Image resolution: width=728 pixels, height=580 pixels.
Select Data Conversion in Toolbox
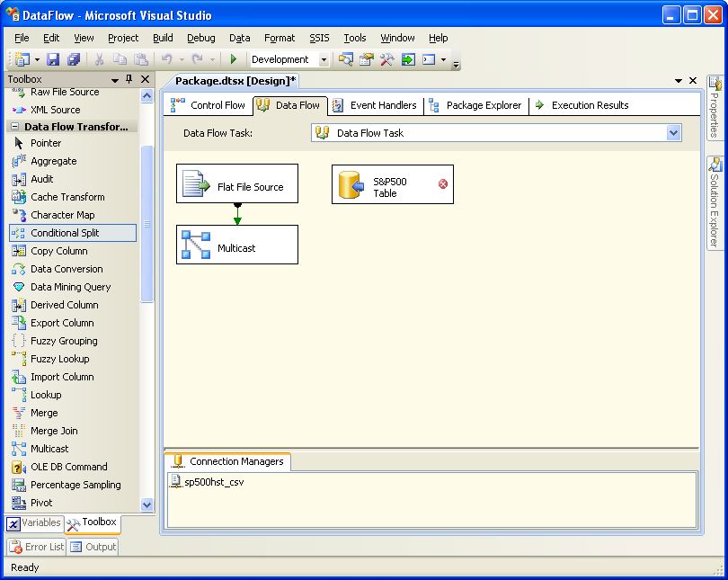(x=73, y=269)
